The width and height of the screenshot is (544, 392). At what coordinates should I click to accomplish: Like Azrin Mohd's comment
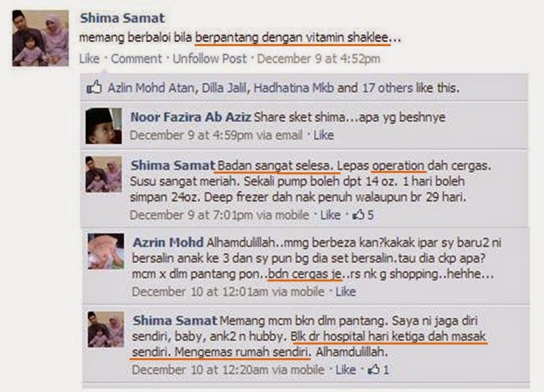(345, 292)
